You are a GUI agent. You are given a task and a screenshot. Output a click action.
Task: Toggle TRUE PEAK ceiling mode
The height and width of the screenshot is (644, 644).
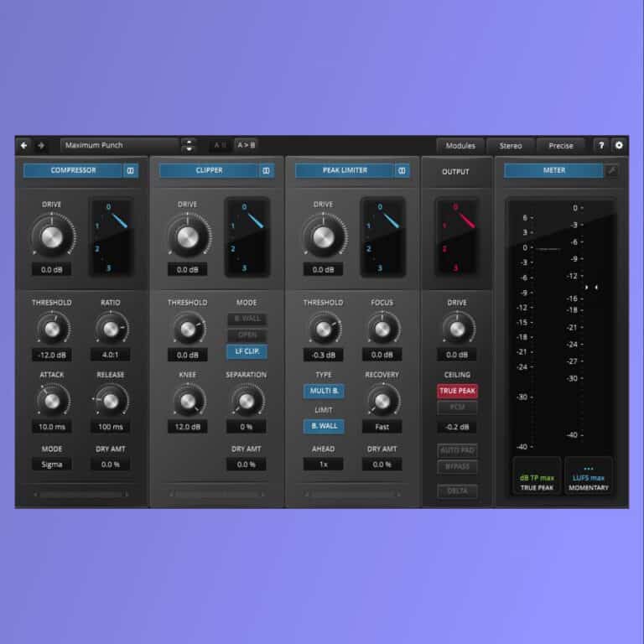tap(457, 391)
